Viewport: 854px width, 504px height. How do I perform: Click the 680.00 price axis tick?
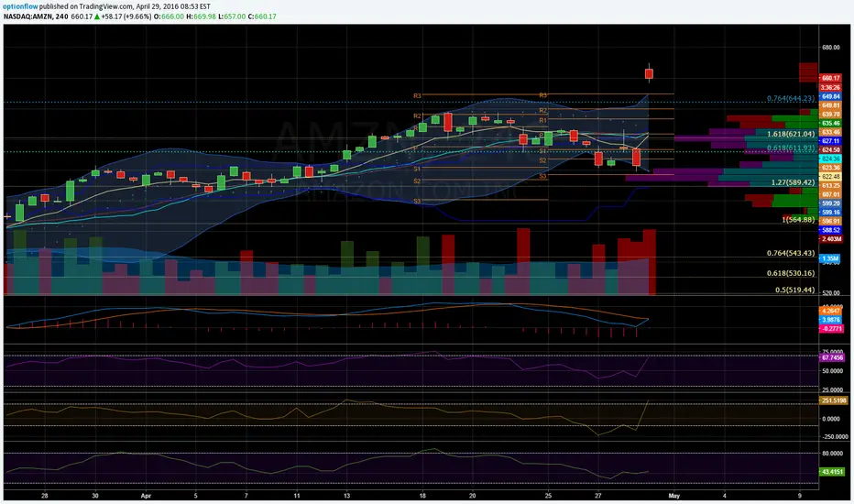830,48
